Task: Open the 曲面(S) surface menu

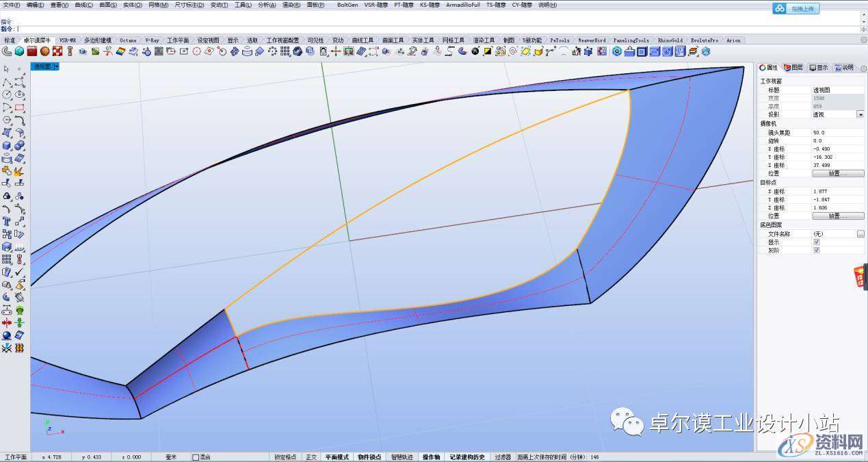Action: tap(108, 5)
